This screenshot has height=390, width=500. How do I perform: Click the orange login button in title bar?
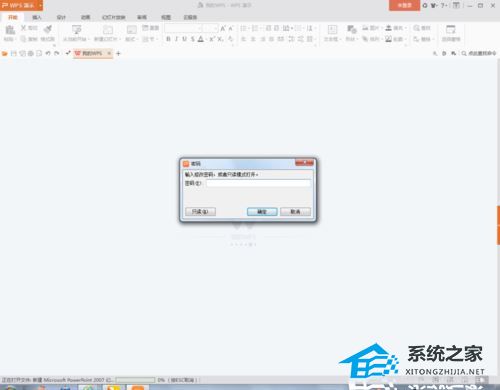tap(404, 5)
